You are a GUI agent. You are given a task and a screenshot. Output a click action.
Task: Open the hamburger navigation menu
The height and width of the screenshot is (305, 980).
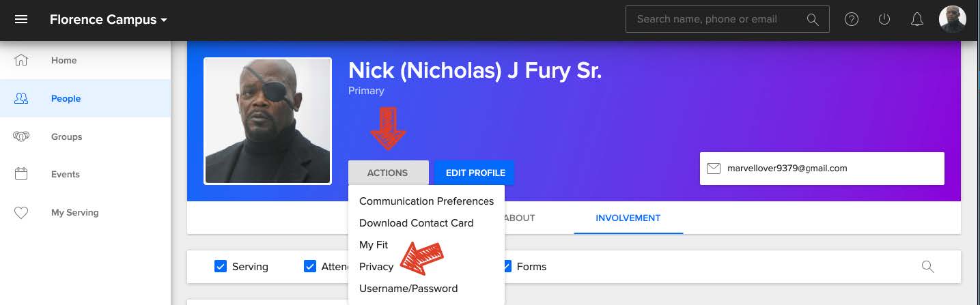21,19
